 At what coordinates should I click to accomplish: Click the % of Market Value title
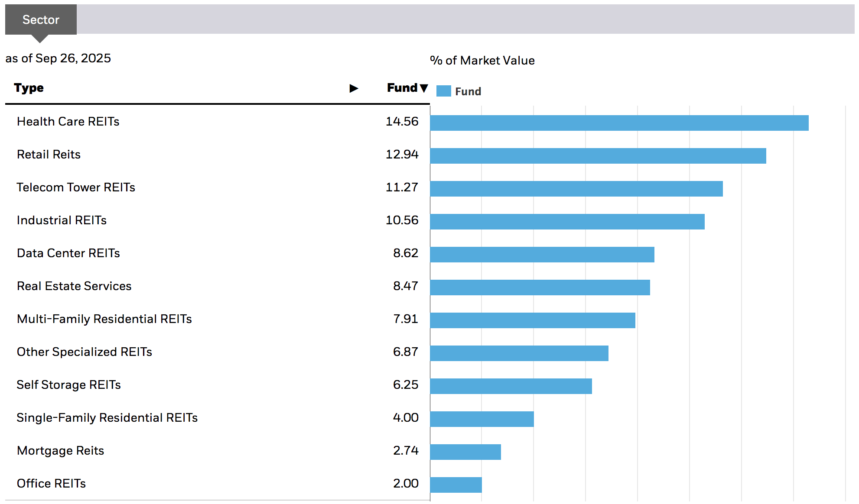click(x=482, y=61)
